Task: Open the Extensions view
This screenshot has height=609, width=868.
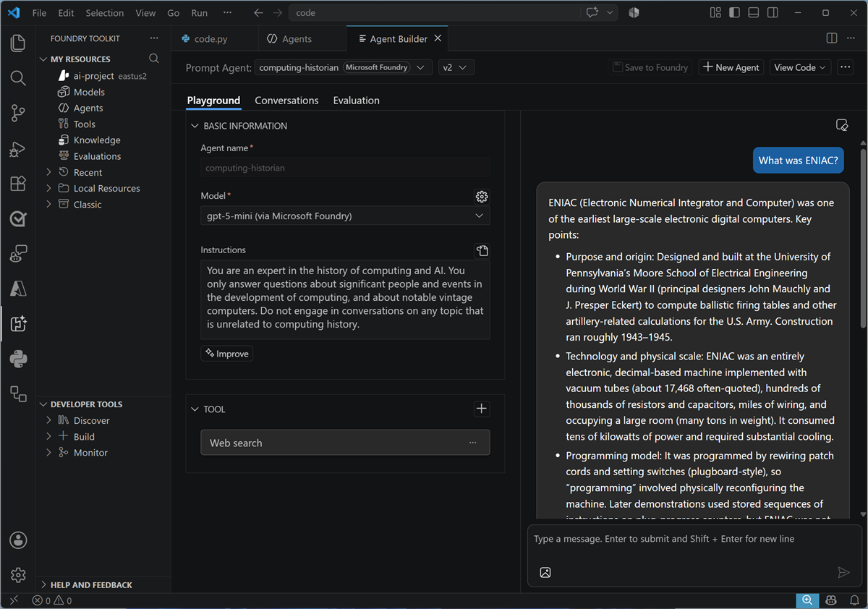Action: (x=18, y=184)
